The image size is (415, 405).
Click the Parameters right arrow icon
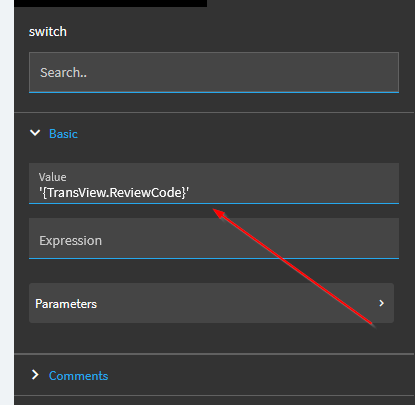382,303
